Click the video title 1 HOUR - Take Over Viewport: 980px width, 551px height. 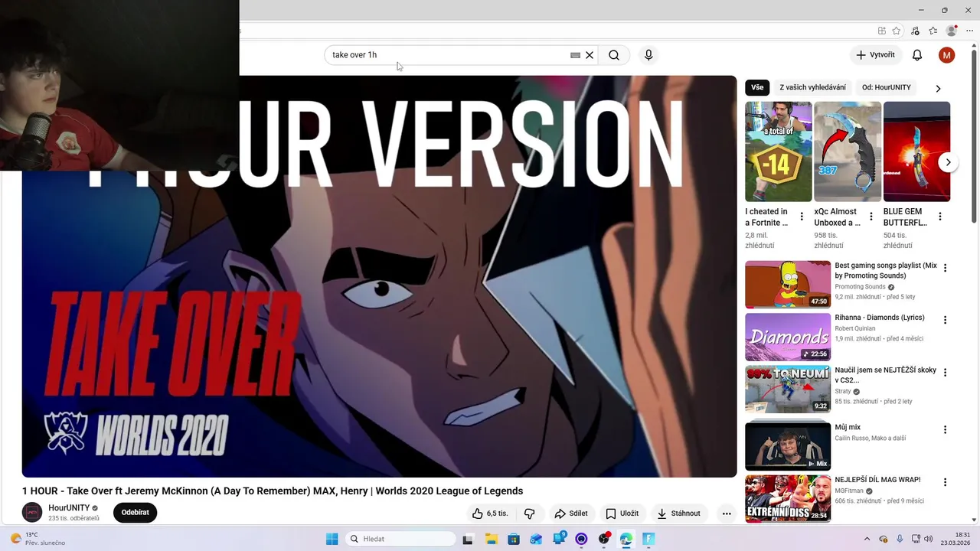tap(273, 491)
